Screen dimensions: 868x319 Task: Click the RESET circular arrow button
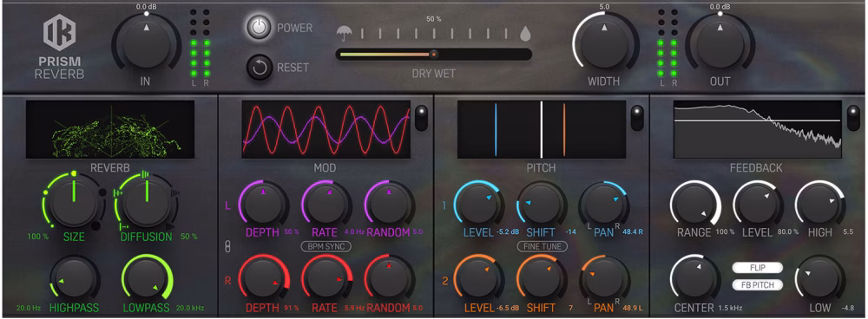(259, 68)
